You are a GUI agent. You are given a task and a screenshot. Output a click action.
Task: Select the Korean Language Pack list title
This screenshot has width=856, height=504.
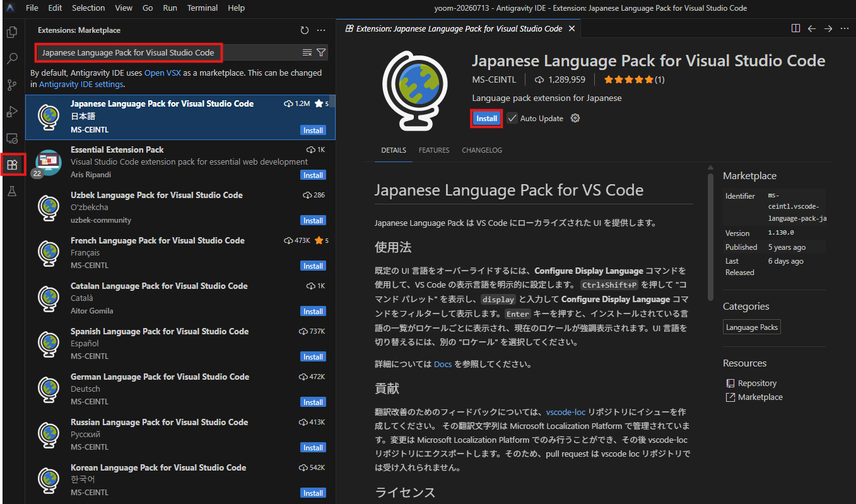coord(158,468)
